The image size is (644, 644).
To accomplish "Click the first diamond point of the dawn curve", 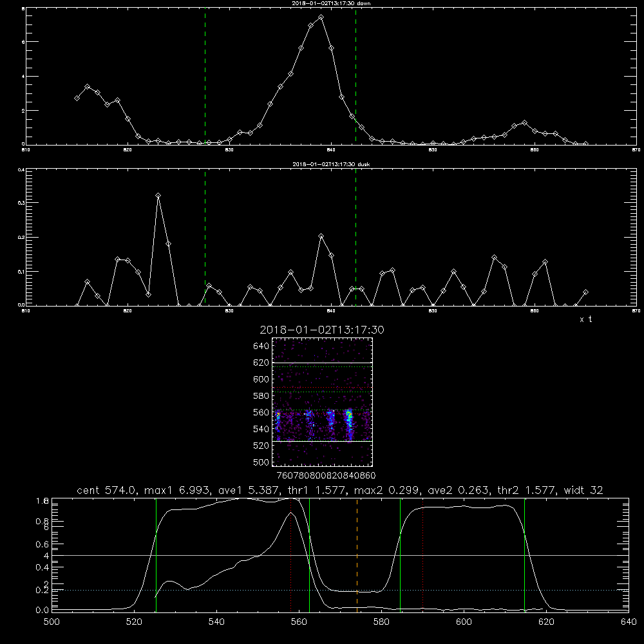I will (77, 98).
